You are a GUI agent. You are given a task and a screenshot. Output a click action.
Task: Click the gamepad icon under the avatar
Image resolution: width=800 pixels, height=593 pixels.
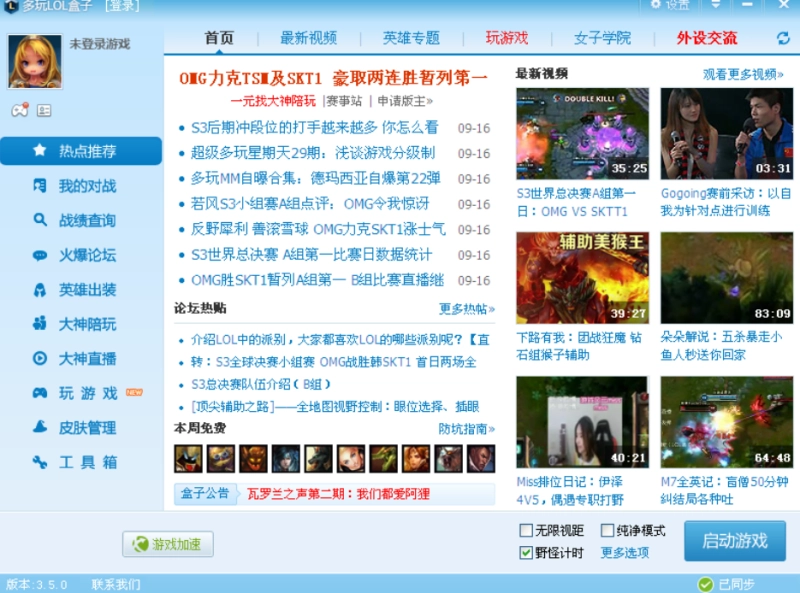pyautogui.click(x=20, y=110)
